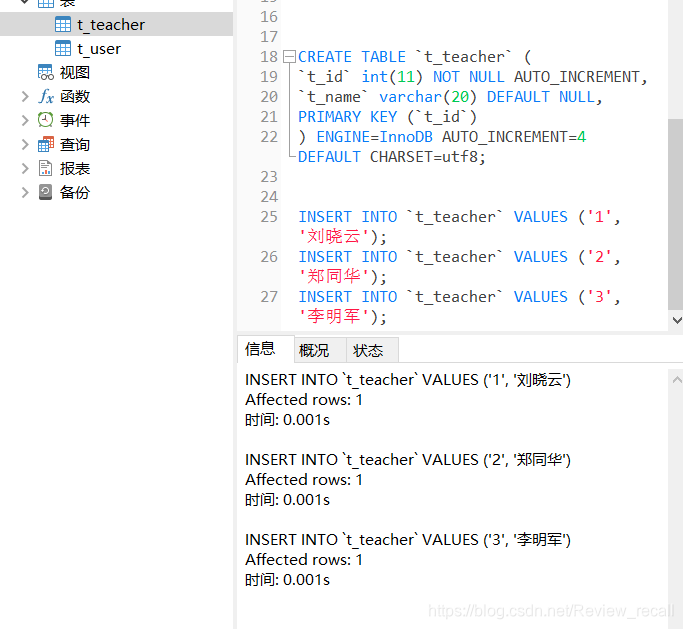Expand the 备份 tree node
Screen dimensions: 683x629
tap(25, 192)
